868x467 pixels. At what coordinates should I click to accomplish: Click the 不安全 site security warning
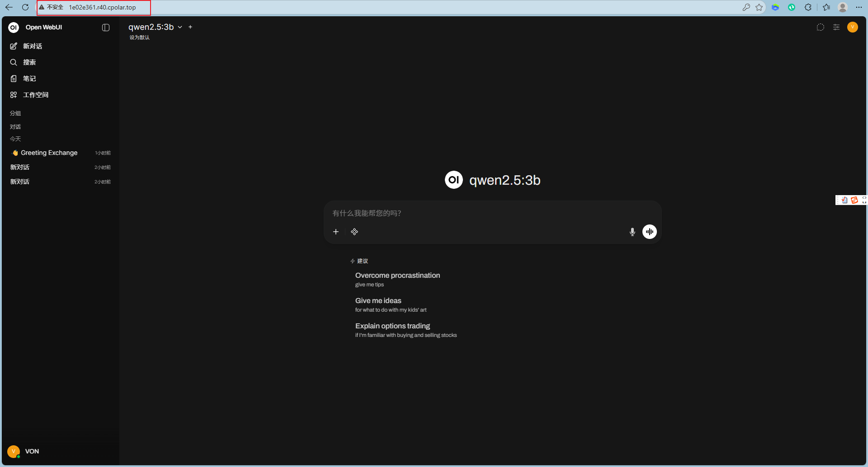coord(51,7)
